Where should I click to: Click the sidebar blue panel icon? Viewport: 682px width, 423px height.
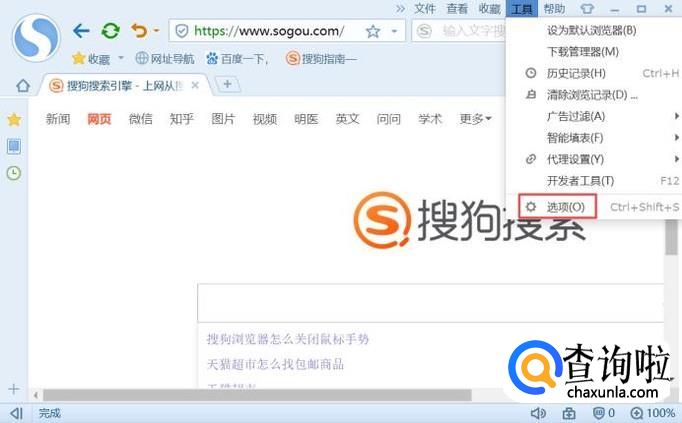coord(14,147)
